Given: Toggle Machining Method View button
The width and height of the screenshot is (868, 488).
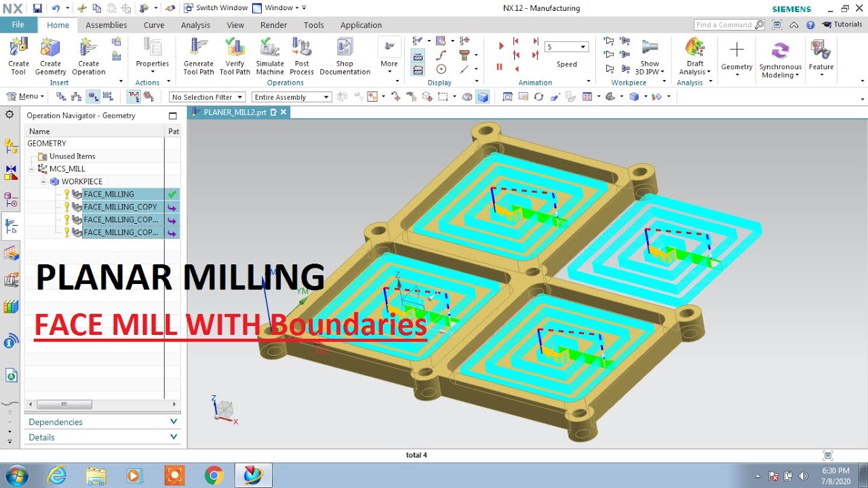Looking at the screenshot, I should pyautogui.click(x=108, y=97).
